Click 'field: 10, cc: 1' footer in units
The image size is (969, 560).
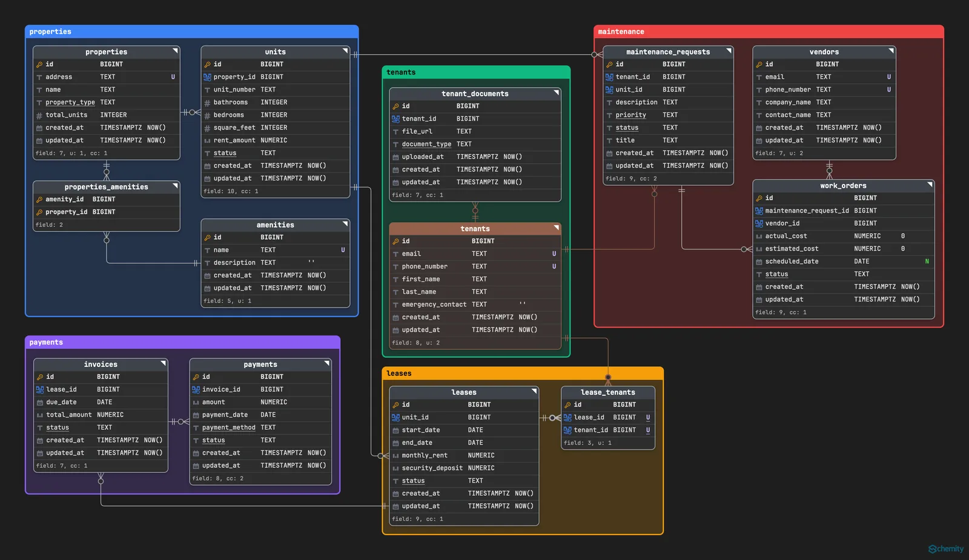[x=231, y=191]
